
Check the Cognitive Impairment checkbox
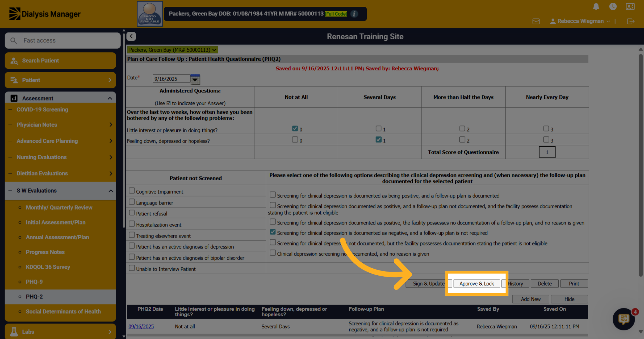pos(132,191)
